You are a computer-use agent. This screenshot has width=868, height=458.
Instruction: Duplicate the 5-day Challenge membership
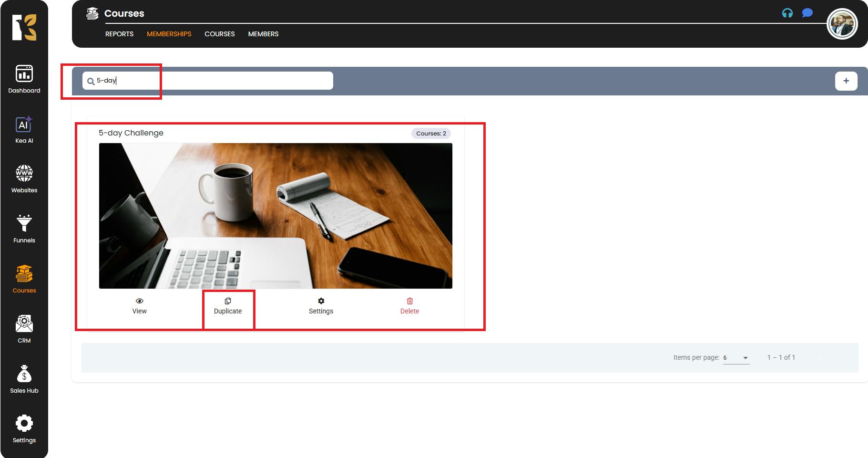pos(228,306)
